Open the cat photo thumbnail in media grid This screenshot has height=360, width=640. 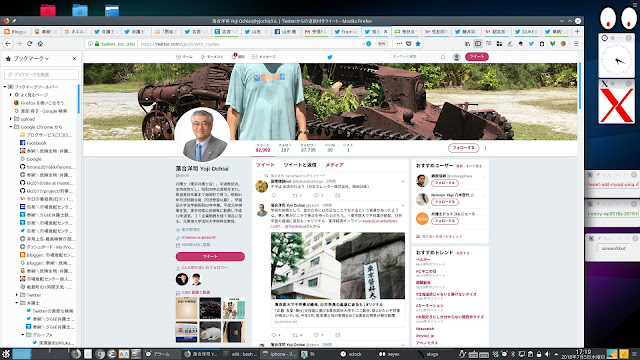click(210, 332)
